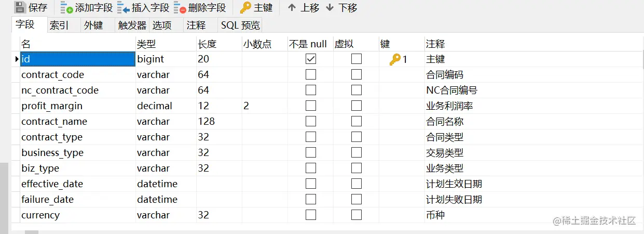Click the contract_name field name cell
644x234 pixels.
(x=78, y=122)
